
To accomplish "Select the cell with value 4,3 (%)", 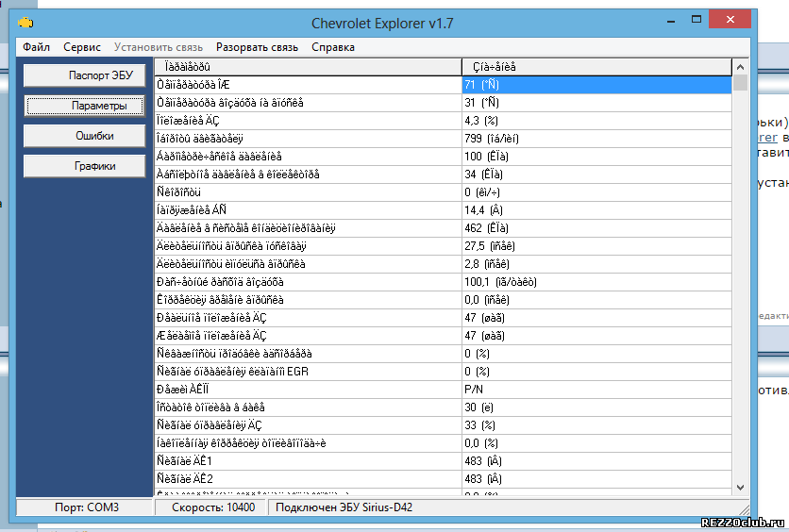I will point(596,121).
